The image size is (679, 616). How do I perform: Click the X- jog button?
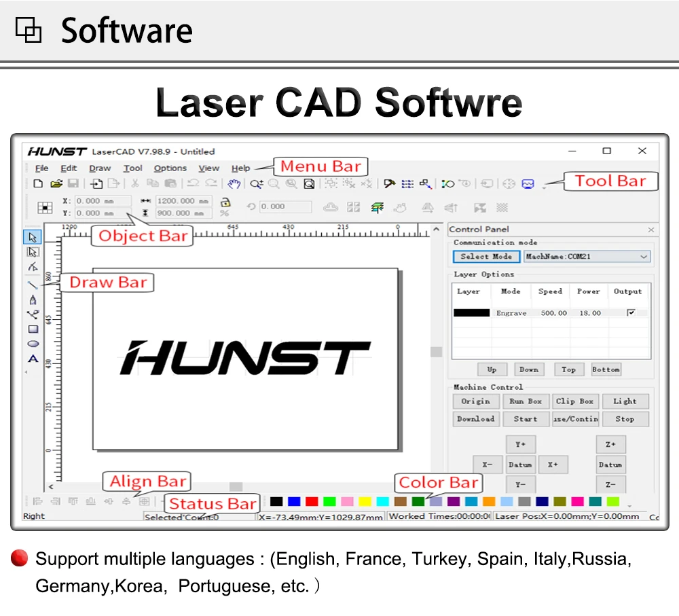[x=488, y=465]
